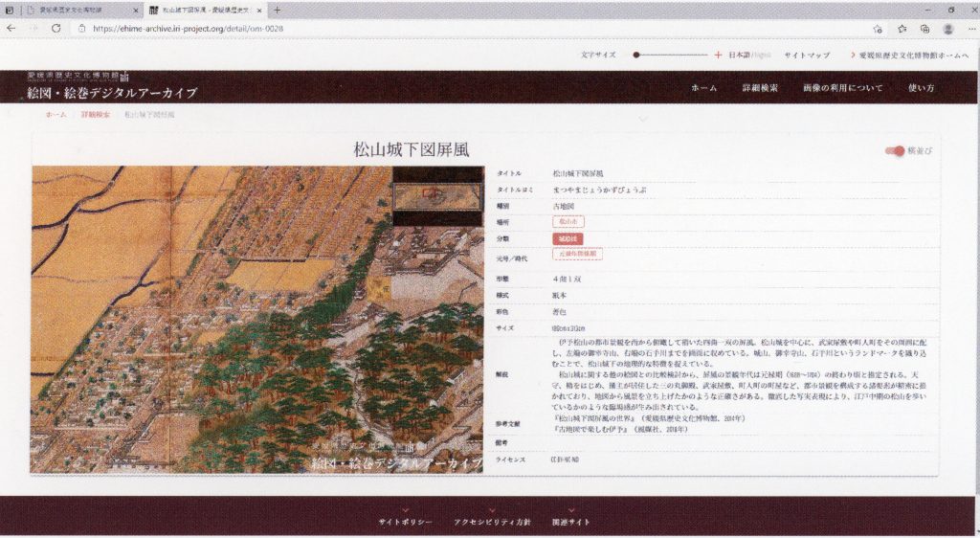
Task: Open the 詳細検索 navigation menu item
Action: pos(760,88)
